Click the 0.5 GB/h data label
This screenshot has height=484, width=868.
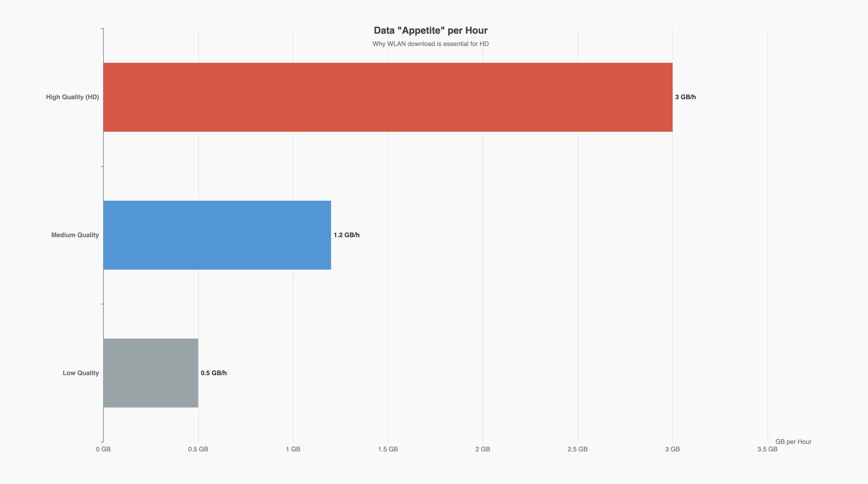tap(214, 373)
